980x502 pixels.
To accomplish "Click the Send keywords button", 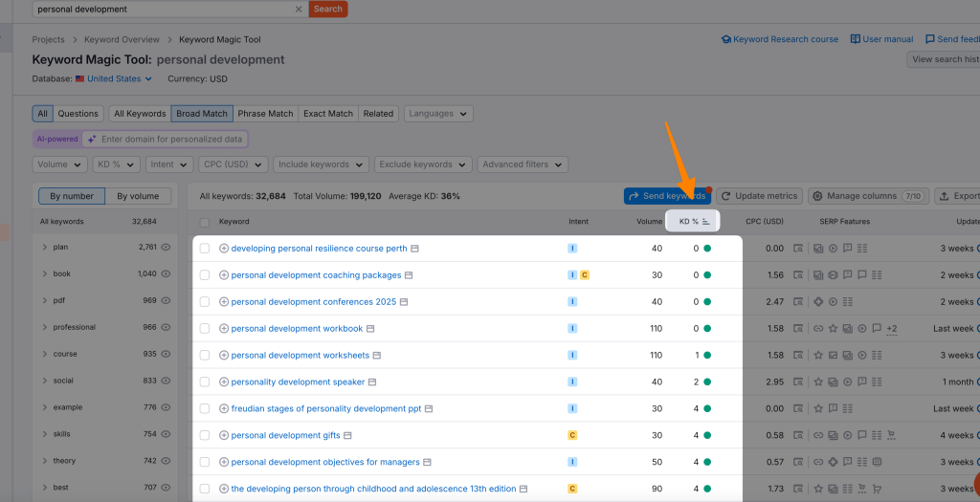I will point(667,196).
